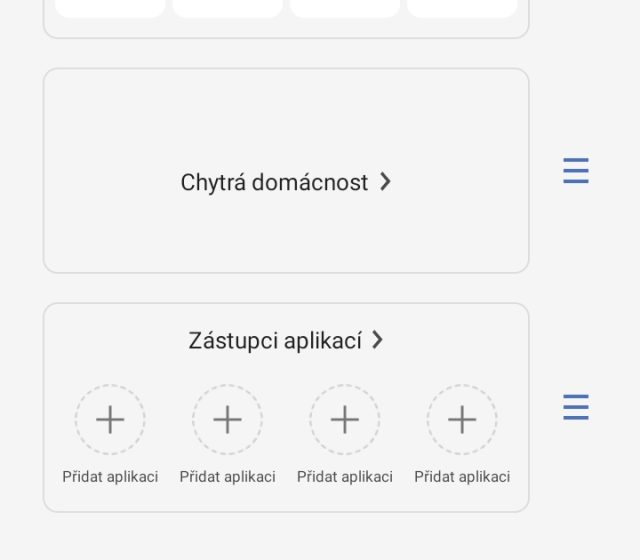Tap the first plus icon in Zástupci aplikací
The height and width of the screenshot is (560, 640).
(110, 420)
